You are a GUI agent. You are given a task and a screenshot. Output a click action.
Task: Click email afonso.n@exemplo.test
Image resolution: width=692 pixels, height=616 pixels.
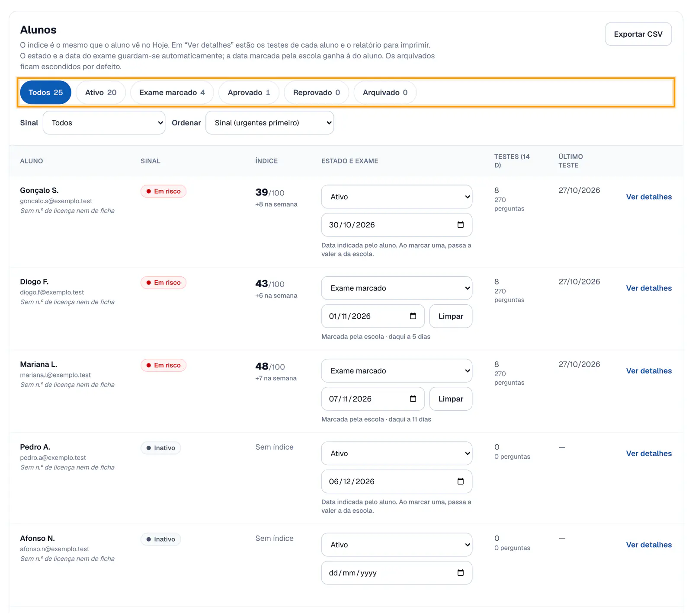[x=54, y=549]
